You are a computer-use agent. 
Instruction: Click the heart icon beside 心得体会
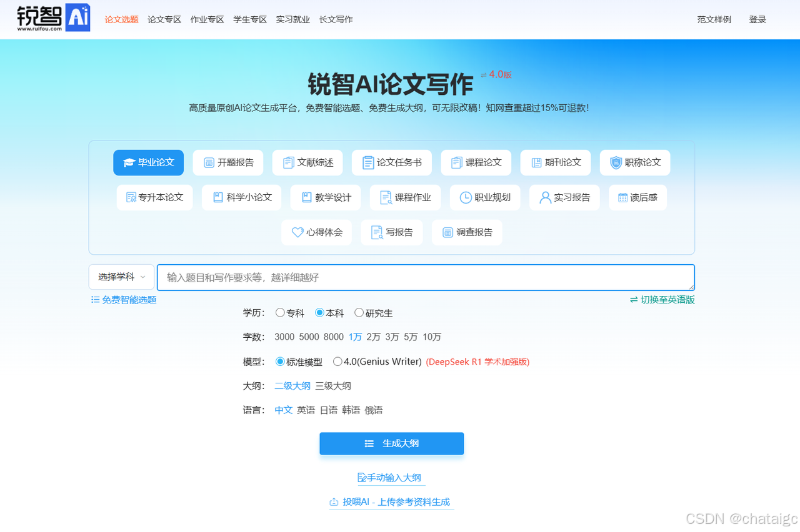(x=298, y=232)
